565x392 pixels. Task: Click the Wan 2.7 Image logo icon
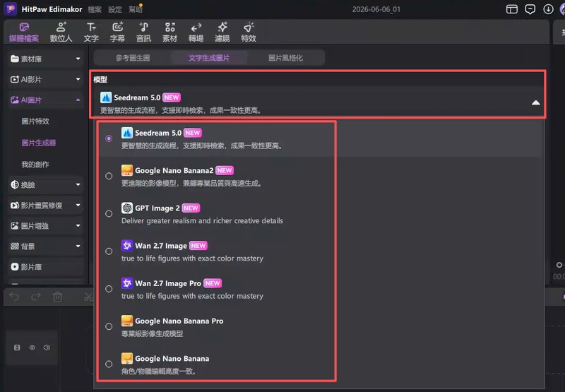127,246
